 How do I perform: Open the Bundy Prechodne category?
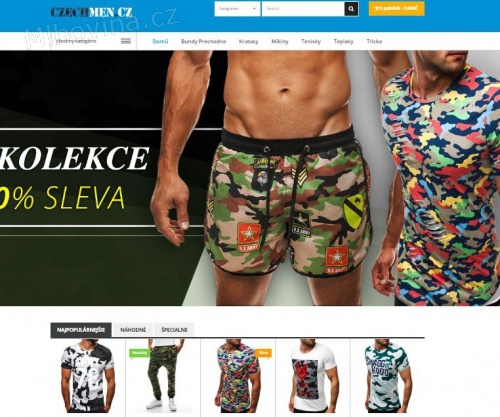tap(203, 41)
